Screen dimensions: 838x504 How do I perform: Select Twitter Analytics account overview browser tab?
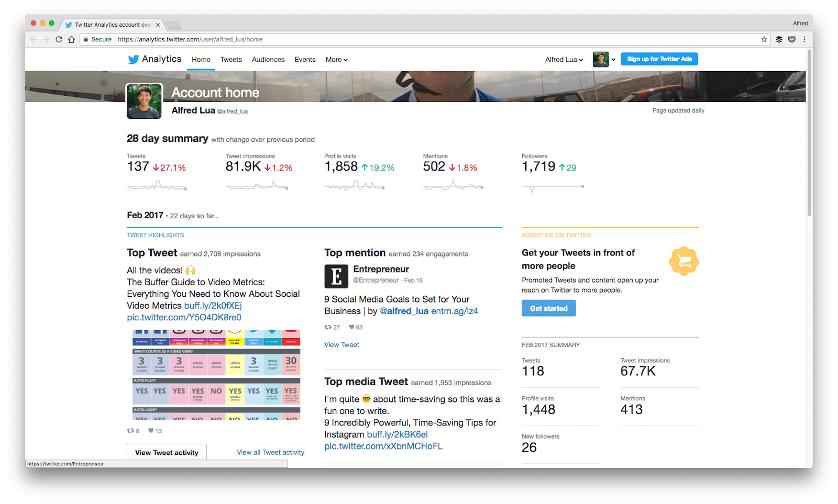[x=113, y=25]
